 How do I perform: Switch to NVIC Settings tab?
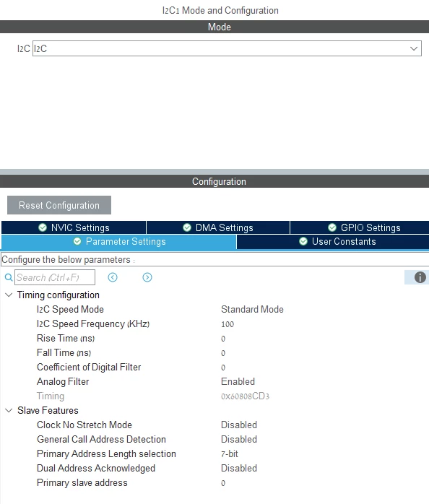pos(74,227)
